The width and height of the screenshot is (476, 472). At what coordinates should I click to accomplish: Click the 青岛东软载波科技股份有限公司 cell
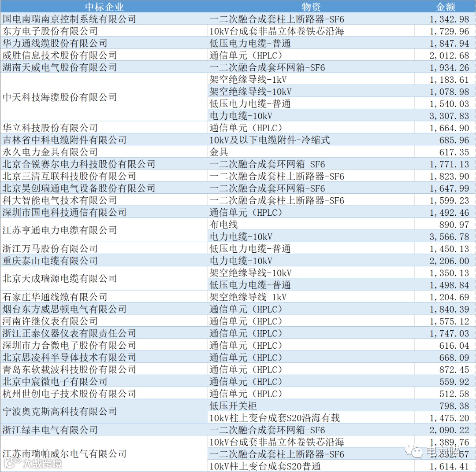[104, 369]
